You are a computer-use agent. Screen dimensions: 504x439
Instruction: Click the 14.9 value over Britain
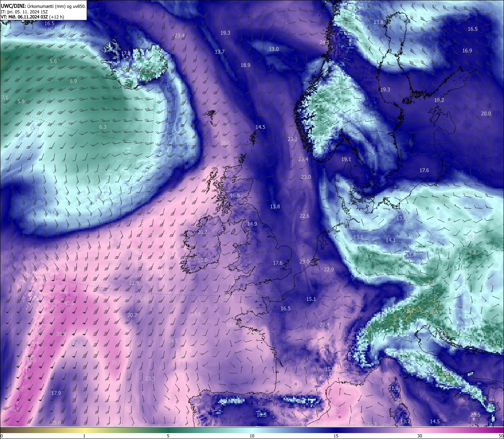coord(252,224)
